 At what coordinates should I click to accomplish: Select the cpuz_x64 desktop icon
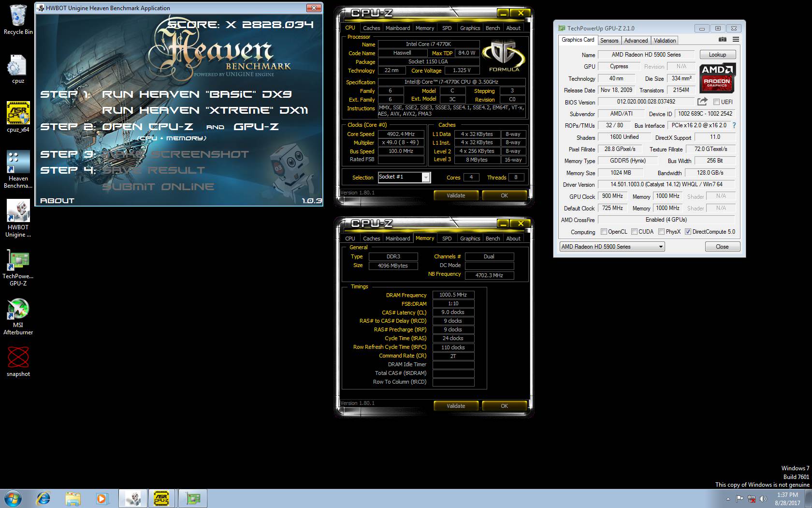(x=18, y=117)
